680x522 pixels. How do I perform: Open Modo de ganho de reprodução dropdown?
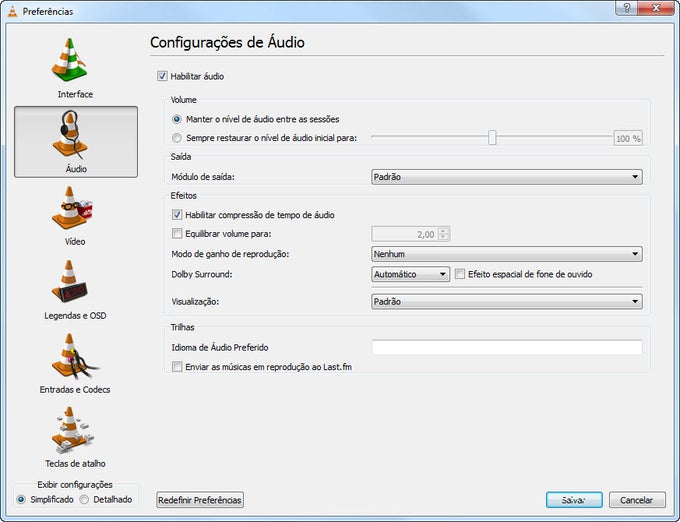[x=507, y=254]
